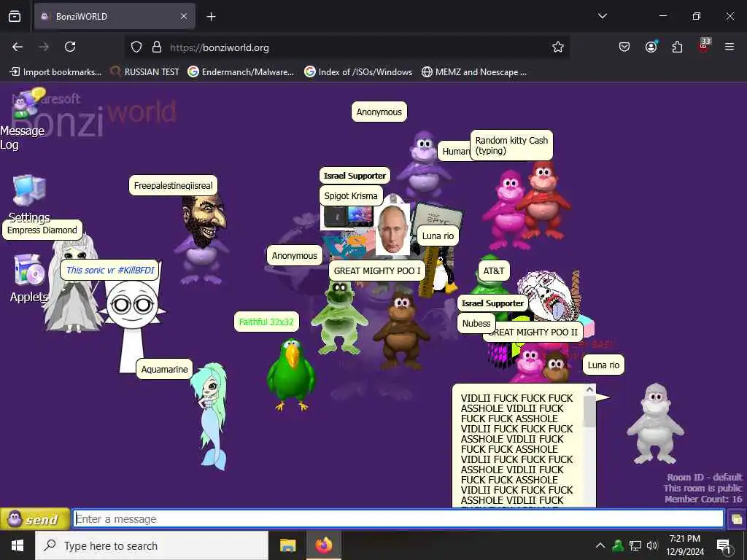Image resolution: width=747 pixels, height=560 pixels.
Task: Open the Settings computer icon
Action: [29, 191]
